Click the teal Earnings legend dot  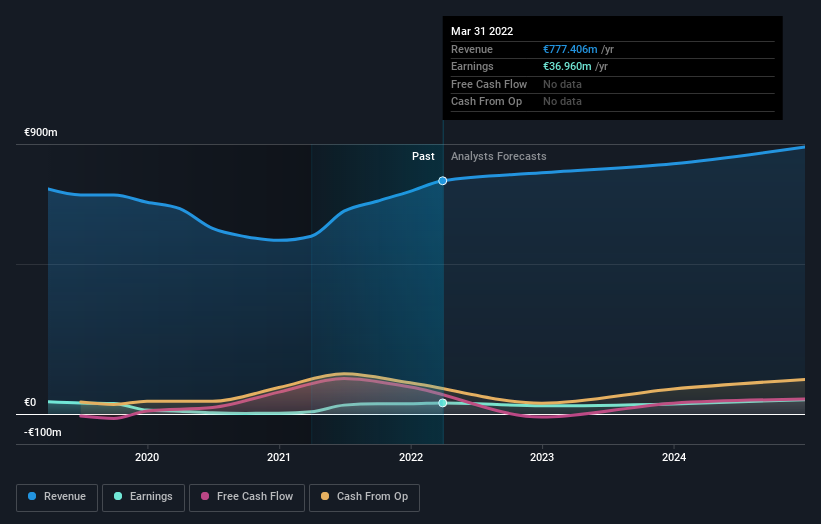118,496
